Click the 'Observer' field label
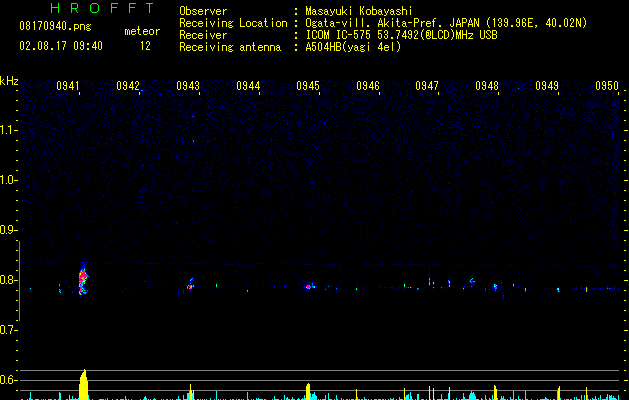 pos(203,11)
